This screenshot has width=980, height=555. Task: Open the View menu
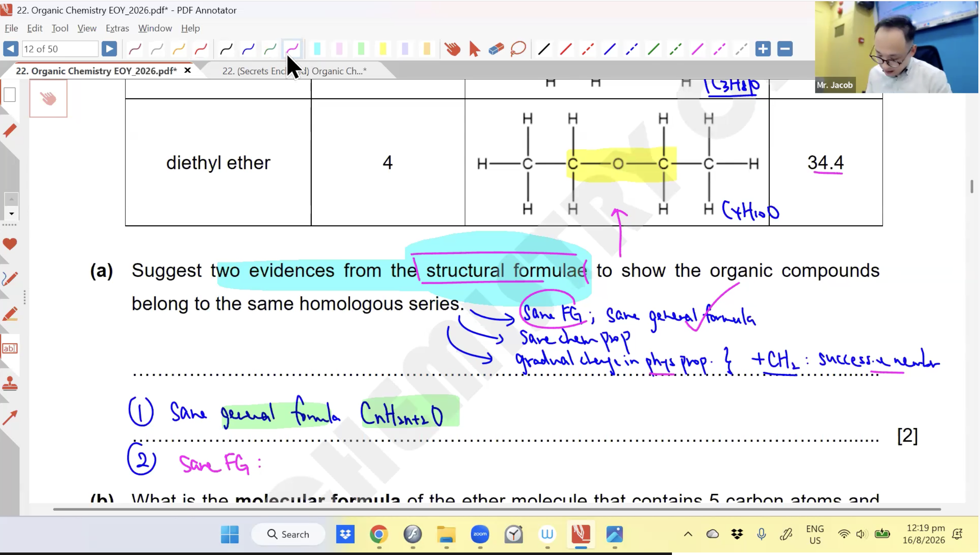[x=87, y=28]
